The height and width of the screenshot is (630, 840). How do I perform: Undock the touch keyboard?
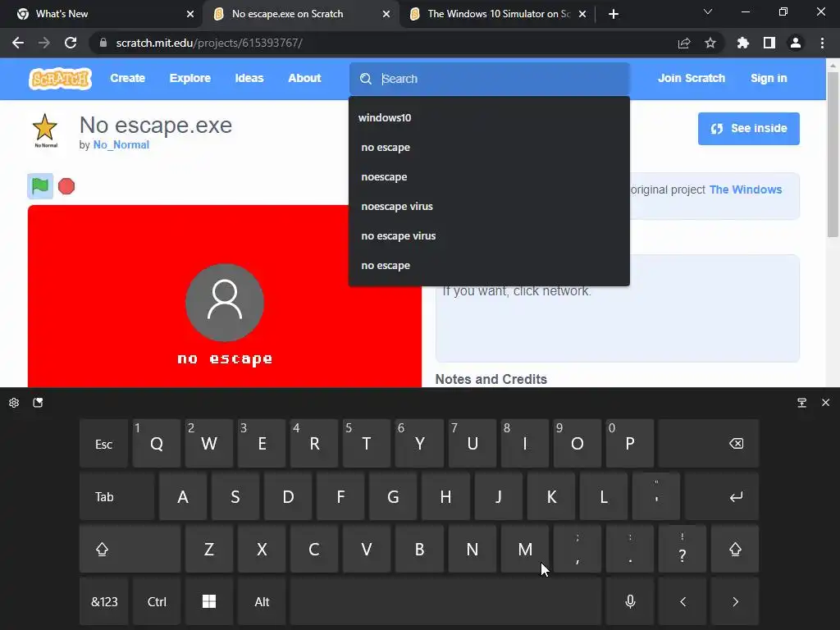tap(802, 402)
